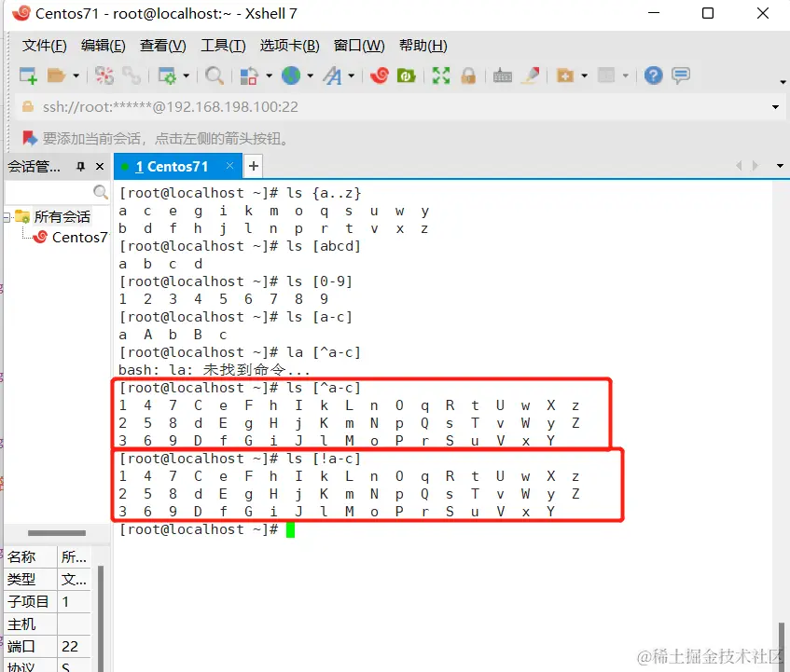Screen dimensions: 790x672
Task: Click the globe Encoding icon
Action: click(x=291, y=76)
